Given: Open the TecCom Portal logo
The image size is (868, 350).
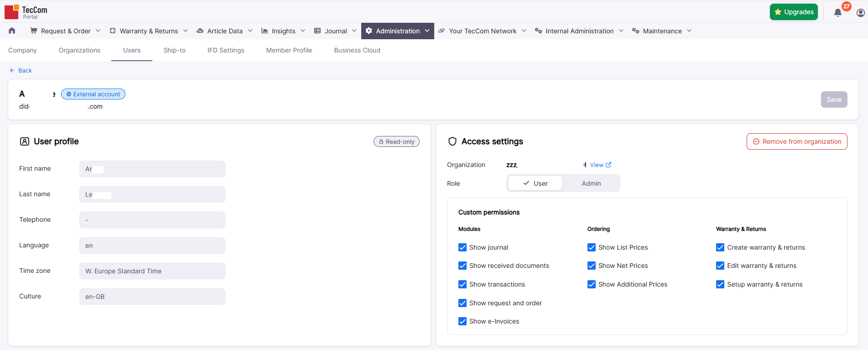Looking at the screenshot, I should coord(26,12).
